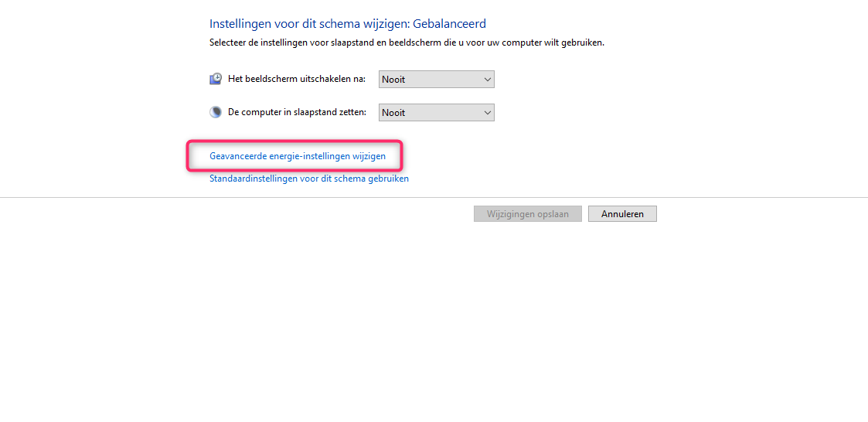
Task: Click the 'De computer in slaapstand zetten:' label
Action: pyautogui.click(x=297, y=112)
